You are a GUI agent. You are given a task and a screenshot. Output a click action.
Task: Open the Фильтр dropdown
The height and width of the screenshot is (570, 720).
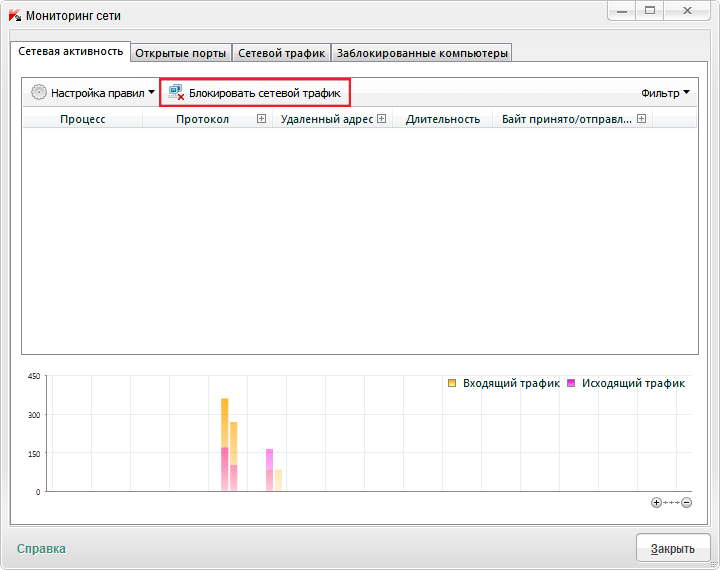665,93
